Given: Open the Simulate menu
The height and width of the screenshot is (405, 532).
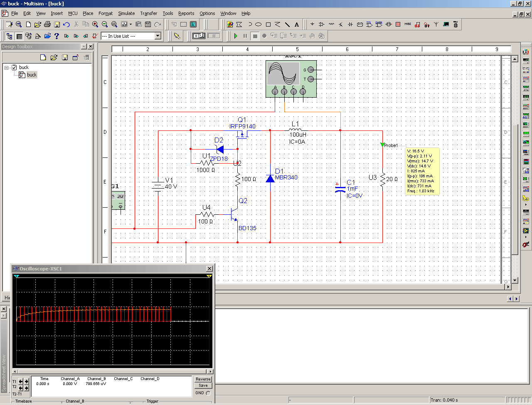Looking at the screenshot, I should point(126,13).
